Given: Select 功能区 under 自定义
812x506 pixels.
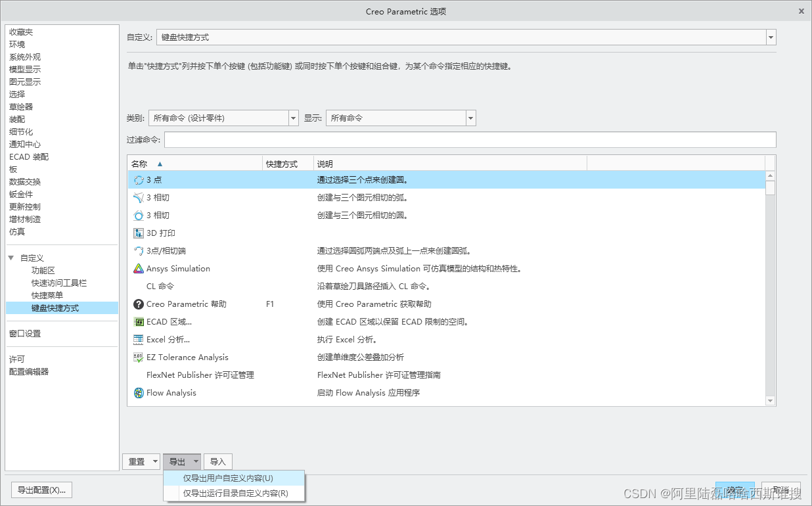Looking at the screenshot, I should [x=43, y=271].
